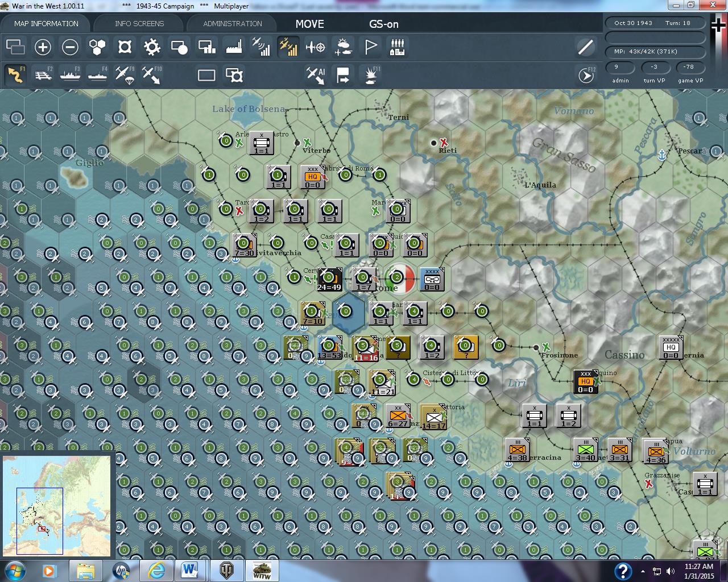Click the manpower and city population icon
The image size is (728, 582).
click(x=398, y=47)
